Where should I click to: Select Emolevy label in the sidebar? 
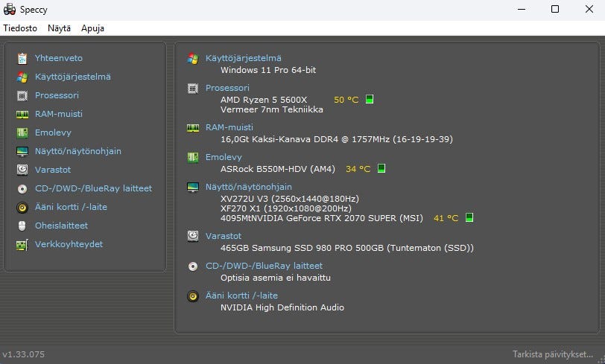(53, 132)
